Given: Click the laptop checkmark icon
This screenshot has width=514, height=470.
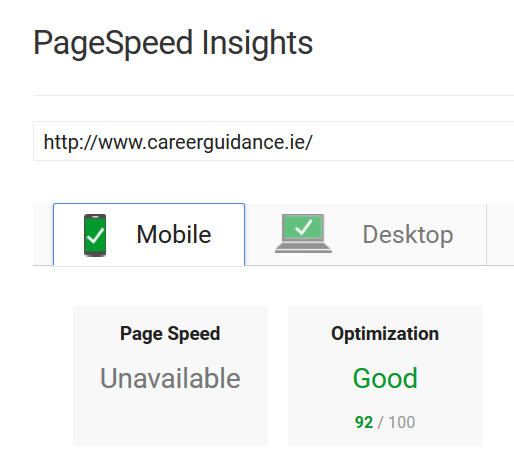Looking at the screenshot, I should click(x=303, y=233).
